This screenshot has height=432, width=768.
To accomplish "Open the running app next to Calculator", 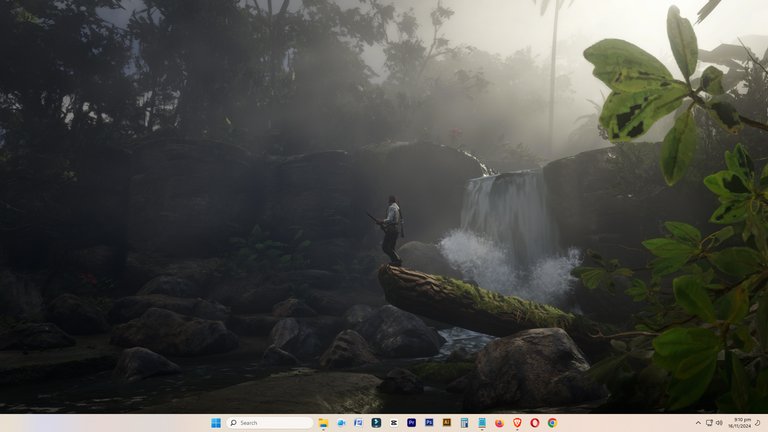I will coord(482,423).
